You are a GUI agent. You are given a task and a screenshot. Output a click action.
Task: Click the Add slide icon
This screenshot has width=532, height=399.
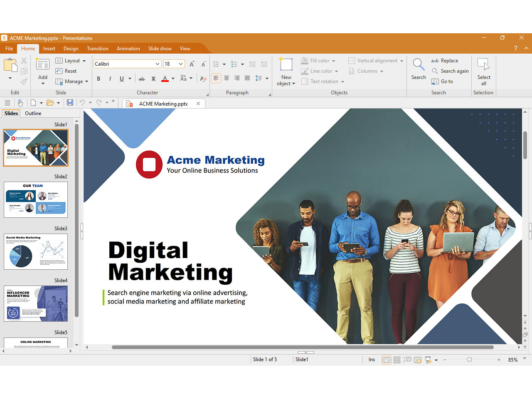click(43, 65)
